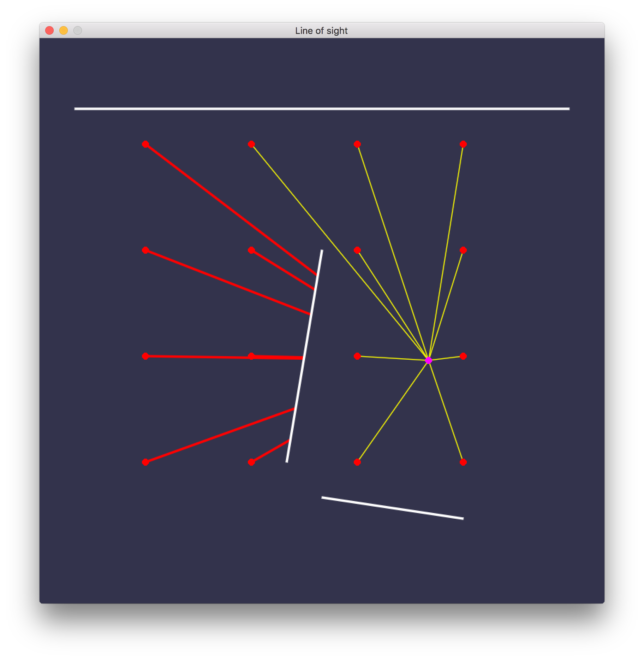Click red dot directly left of magenta dot
The height and width of the screenshot is (660, 644).
click(x=357, y=356)
